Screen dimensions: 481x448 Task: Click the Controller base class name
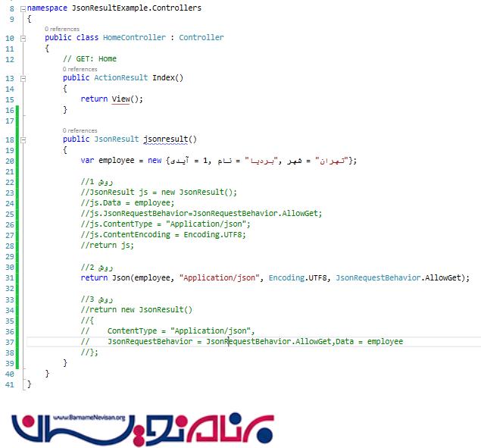(x=201, y=37)
